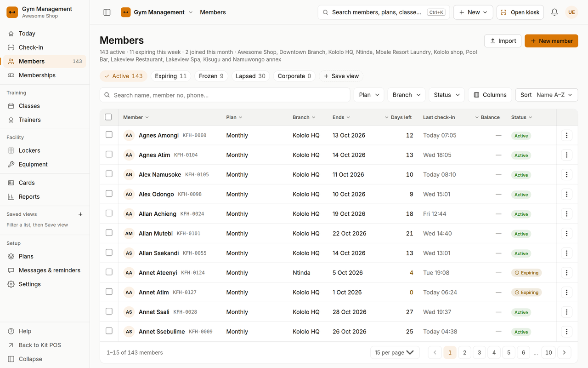
Task: Click the global search members box
Action: pyautogui.click(x=384, y=12)
